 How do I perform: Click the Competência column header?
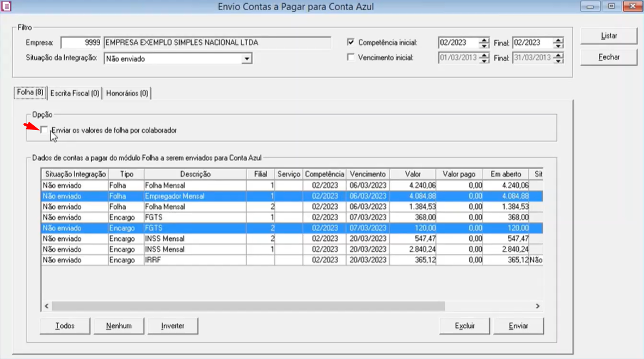tap(324, 175)
